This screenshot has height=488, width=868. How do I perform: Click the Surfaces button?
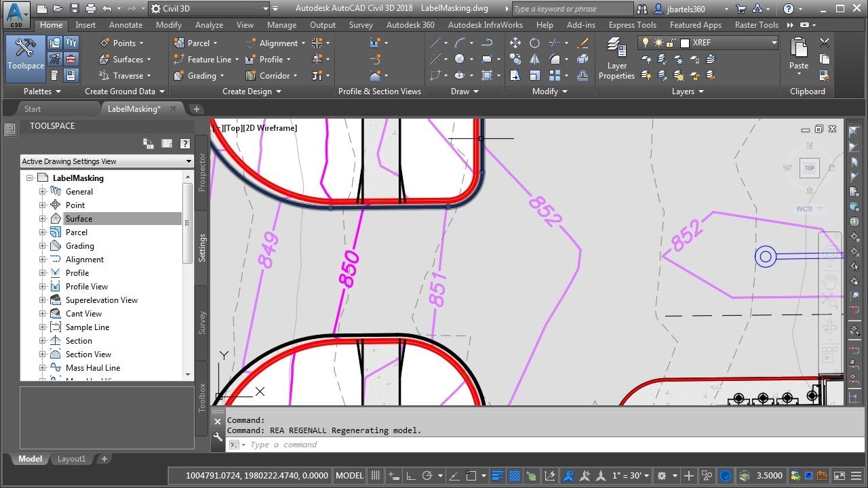coord(125,59)
